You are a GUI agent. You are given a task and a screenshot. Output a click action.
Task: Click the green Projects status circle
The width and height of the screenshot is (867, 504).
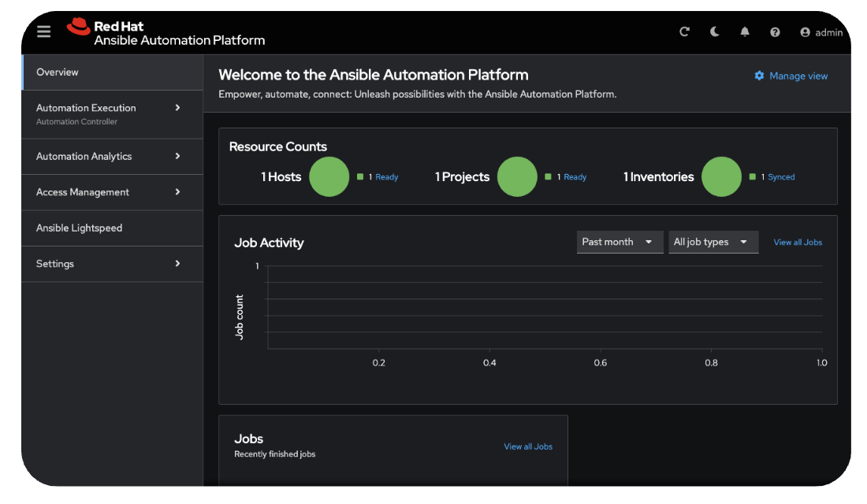click(x=517, y=177)
